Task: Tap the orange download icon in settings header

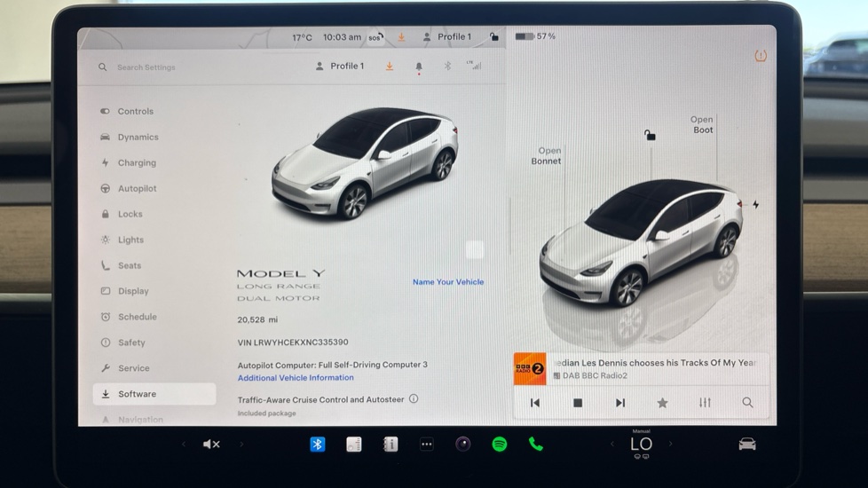Action: coord(390,66)
